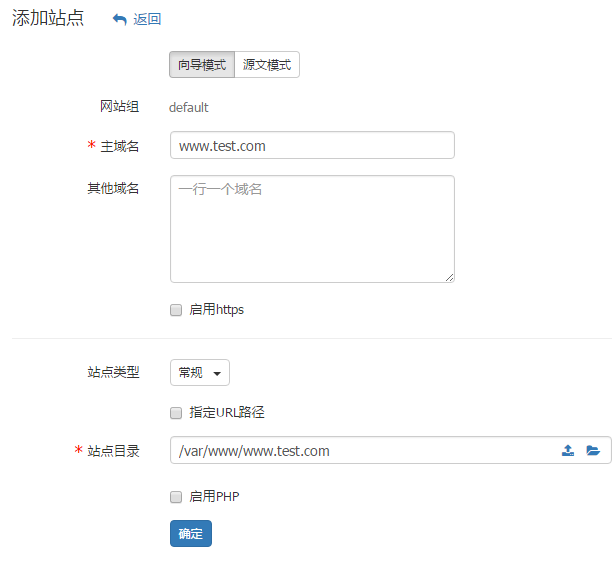Click the default website group value
Viewport: 616px width, 565px height.
(x=189, y=108)
